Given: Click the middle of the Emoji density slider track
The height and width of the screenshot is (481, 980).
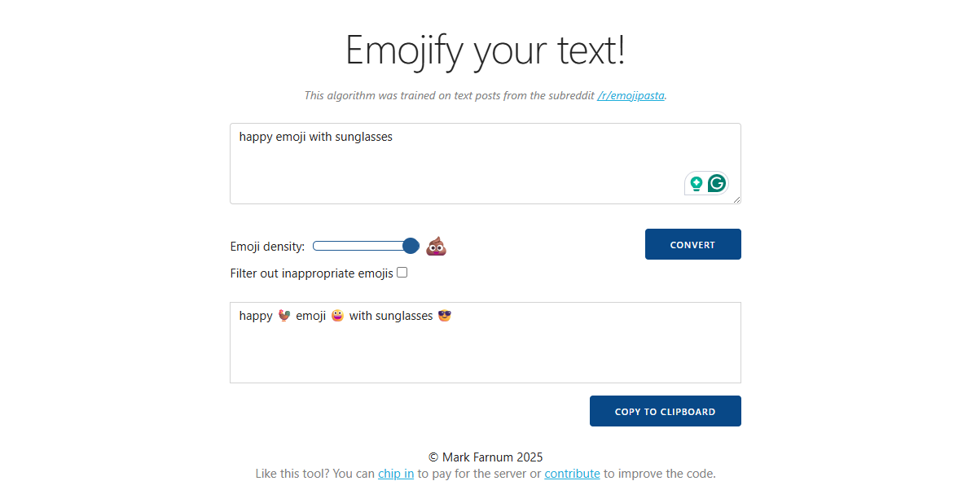Looking at the screenshot, I should click(x=366, y=245).
